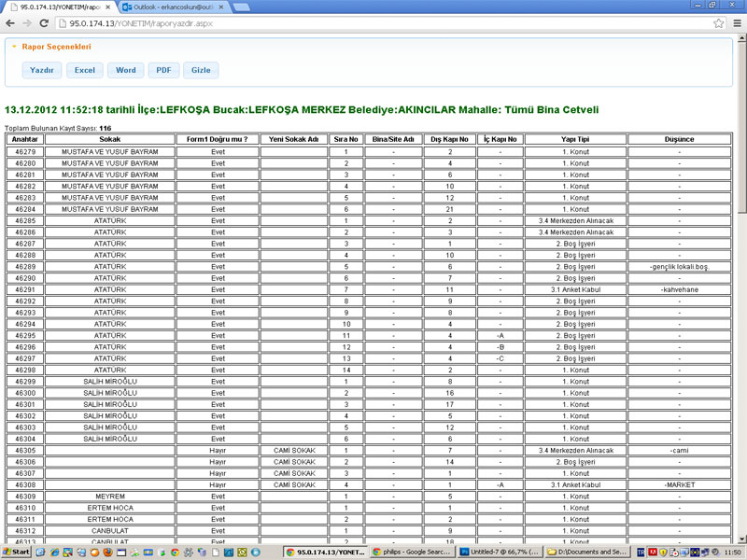Click the browser forward arrow
Viewport: 747px width, 560px height.
click(27, 23)
